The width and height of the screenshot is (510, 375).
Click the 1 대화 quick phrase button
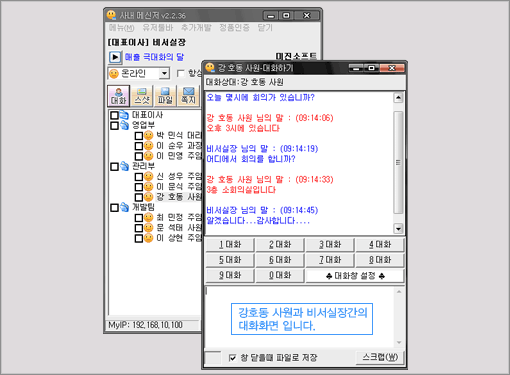pos(230,245)
